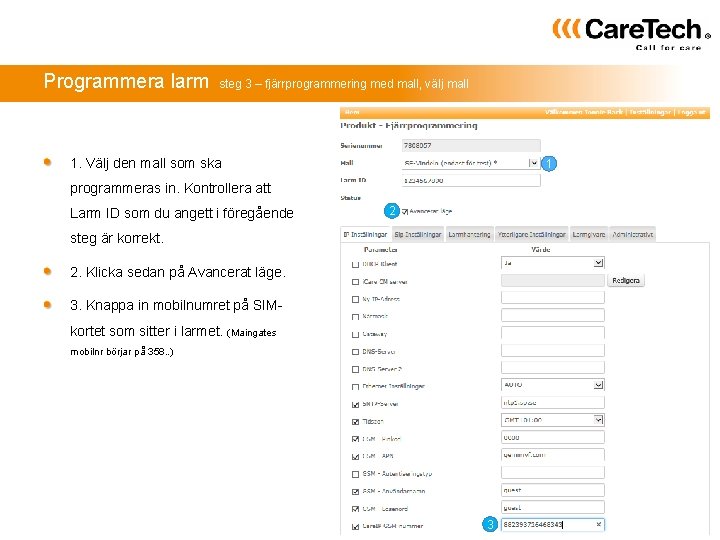The image size is (720, 540).
Task: Click the GSM - Användarnamn value field
Action: (x=552, y=489)
